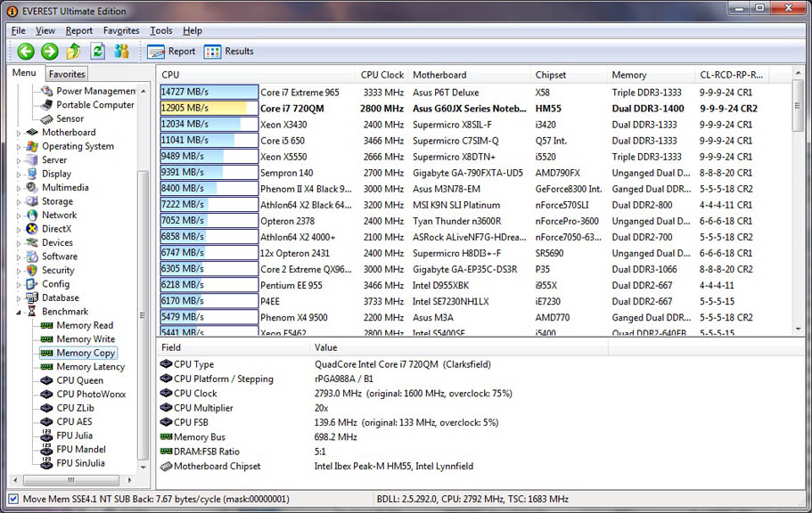
Task: Click the Benchmark hourglass icon
Action: pyautogui.click(x=32, y=312)
